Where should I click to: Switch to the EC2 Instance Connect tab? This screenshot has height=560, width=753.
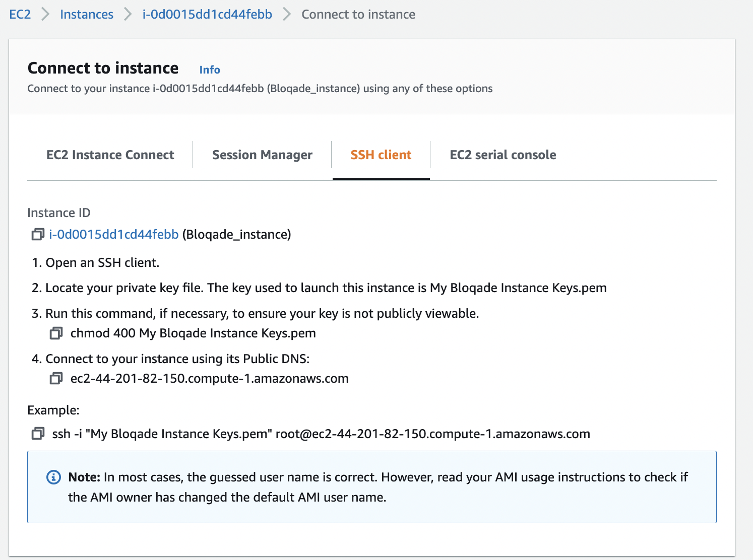110,155
